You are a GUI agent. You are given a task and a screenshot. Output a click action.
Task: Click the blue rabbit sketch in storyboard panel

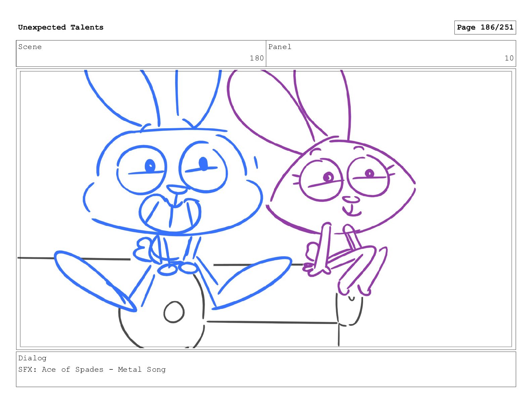(173, 191)
